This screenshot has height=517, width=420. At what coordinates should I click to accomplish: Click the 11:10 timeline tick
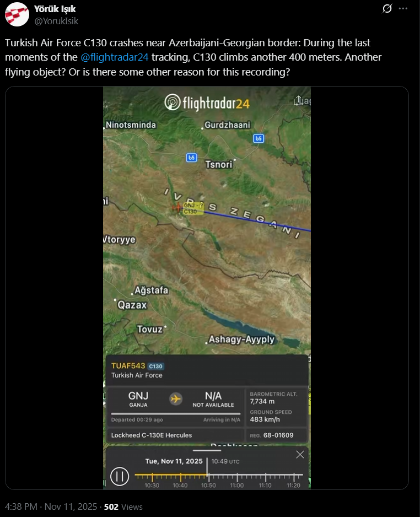coord(265,477)
